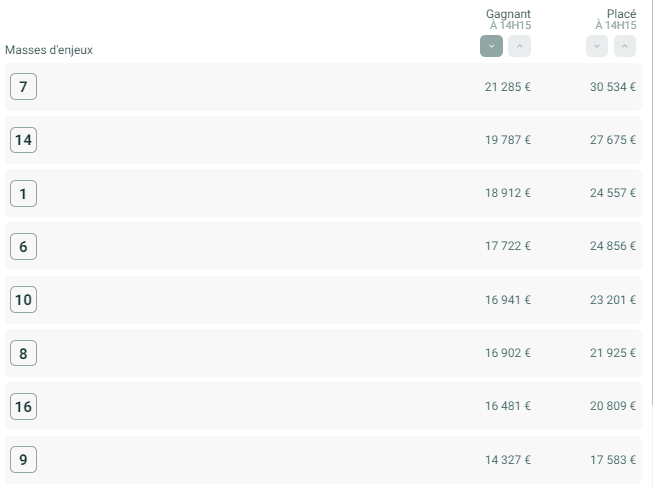The image size is (653, 489).
Task: Open horse number 8 badge
Action: coord(23,353)
